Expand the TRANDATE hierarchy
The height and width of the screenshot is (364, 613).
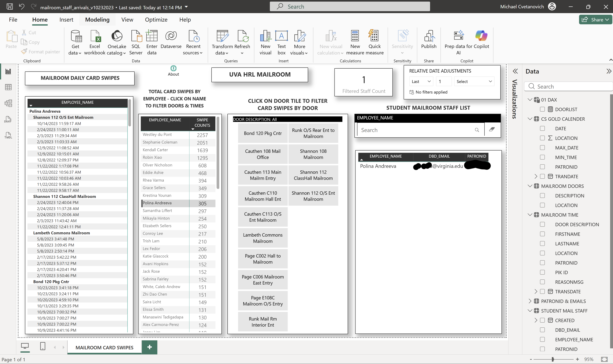click(x=536, y=176)
